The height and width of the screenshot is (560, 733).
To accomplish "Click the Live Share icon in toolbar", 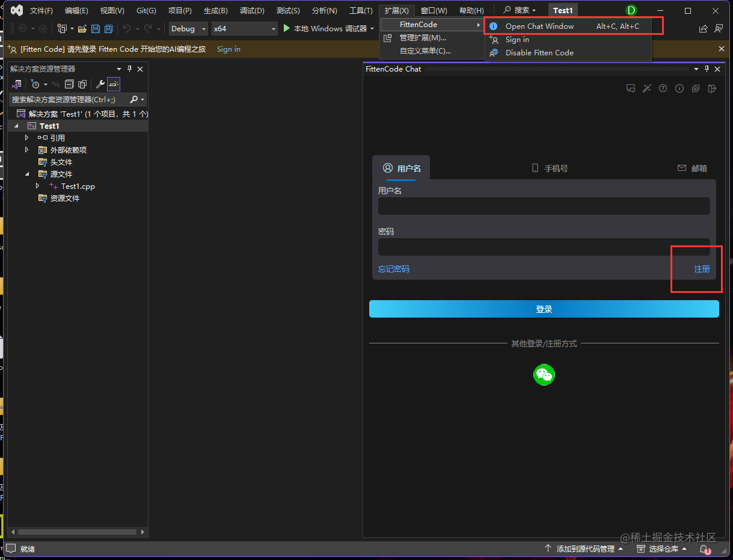I will [x=703, y=28].
